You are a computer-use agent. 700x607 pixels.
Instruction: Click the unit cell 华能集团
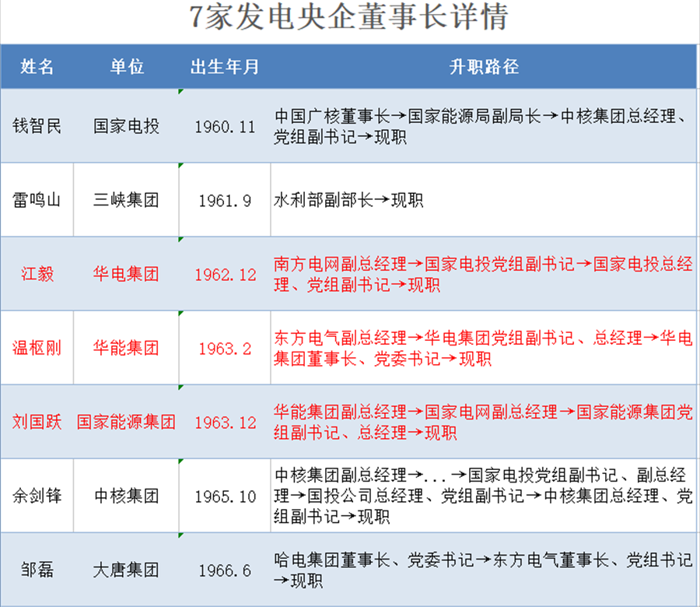coord(126,348)
